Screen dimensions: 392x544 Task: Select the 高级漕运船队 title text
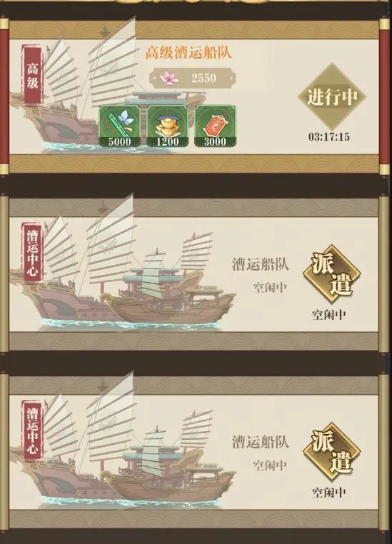tap(189, 53)
